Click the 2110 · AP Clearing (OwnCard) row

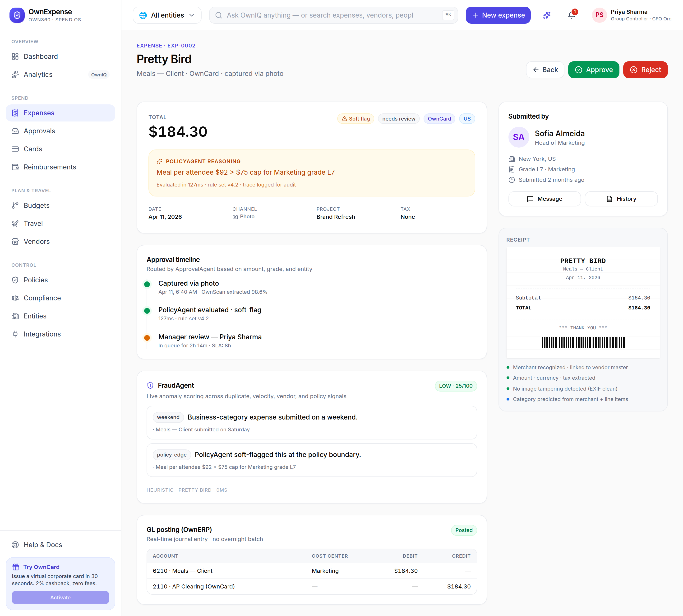point(312,586)
